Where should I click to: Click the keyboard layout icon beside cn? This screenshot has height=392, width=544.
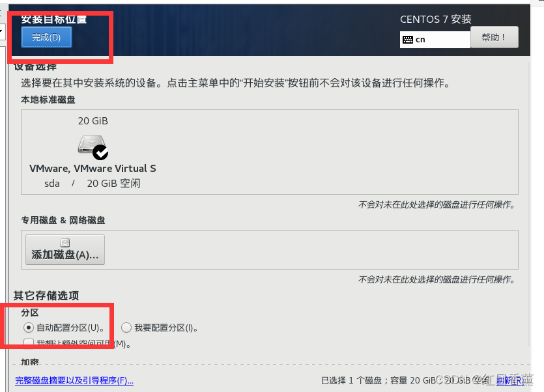pos(408,40)
